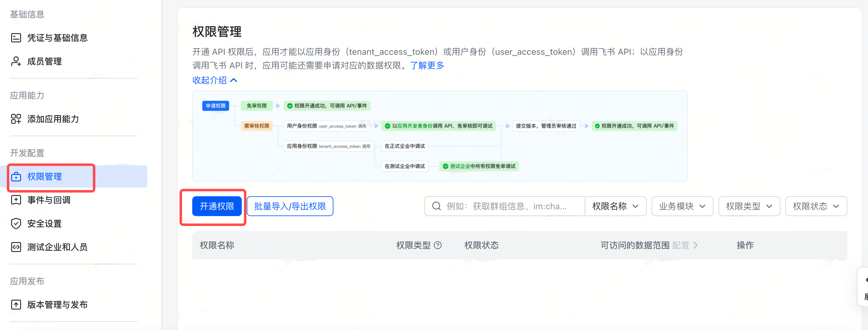
Task: Open the 权限类型 filter dropdown
Action: click(x=749, y=206)
